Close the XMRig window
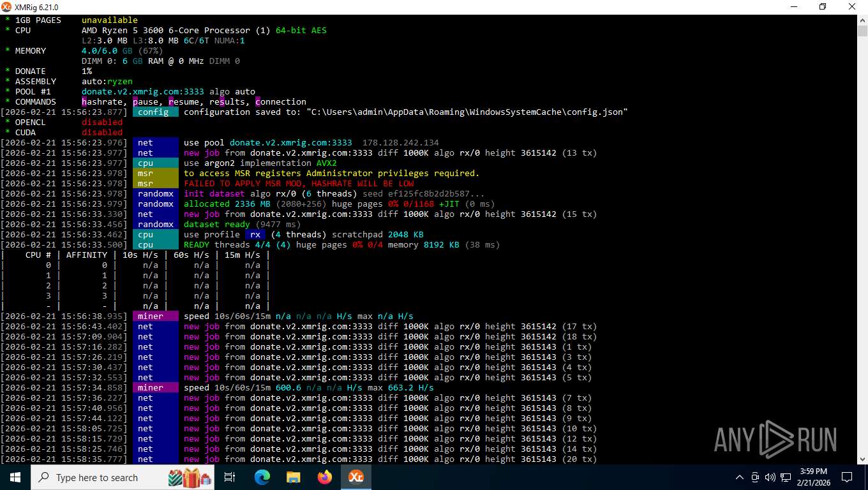This screenshot has width=868, height=490. tap(852, 7)
